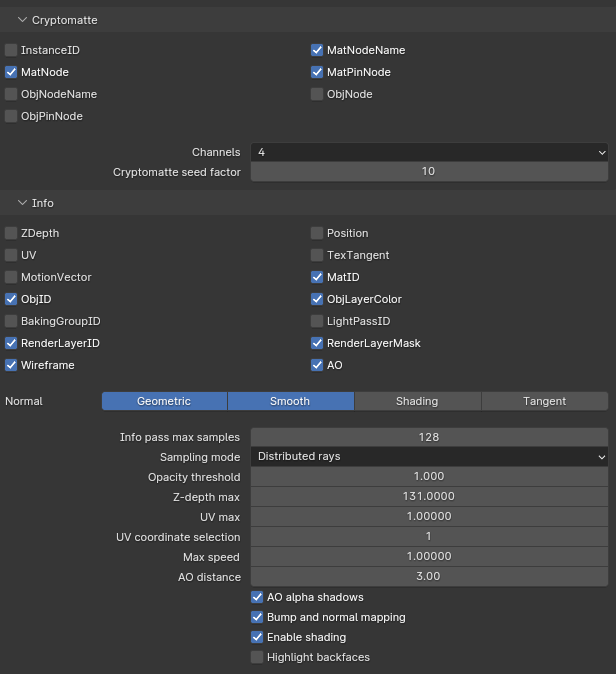
Task: Disable the Wireframe pass checkbox
Action: (x=11, y=365)
